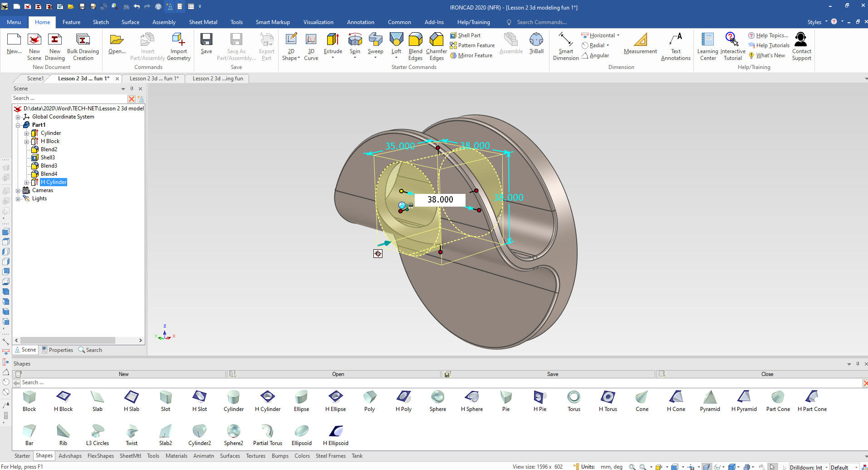Select the Spin tool in ribbon
The image size is (868, 470).
[355, 40]
